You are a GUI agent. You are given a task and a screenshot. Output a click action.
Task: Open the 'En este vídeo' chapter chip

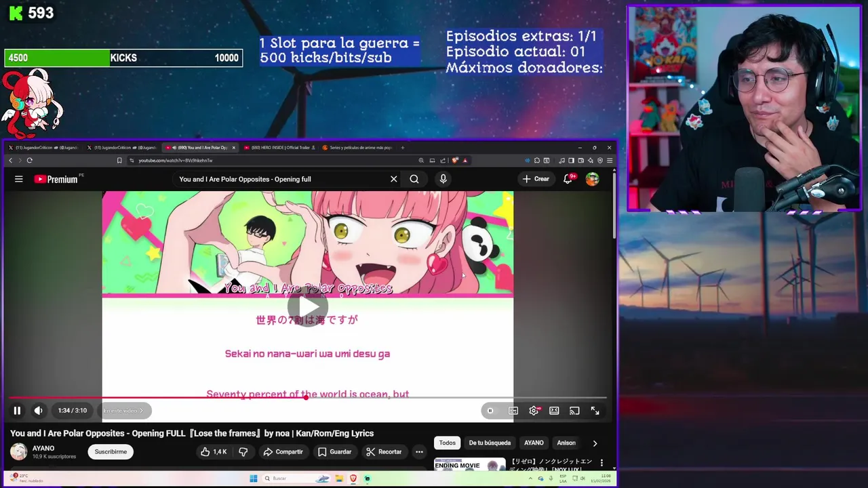[123, 411]
